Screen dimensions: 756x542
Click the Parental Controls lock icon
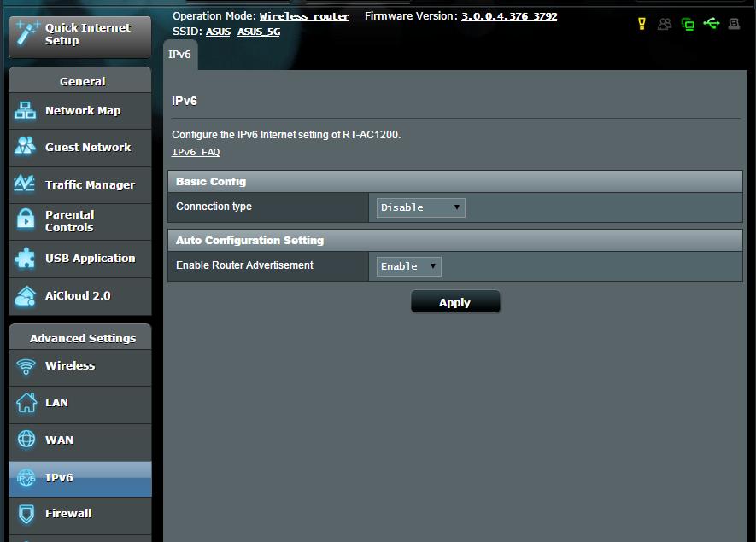pos(26,219)
